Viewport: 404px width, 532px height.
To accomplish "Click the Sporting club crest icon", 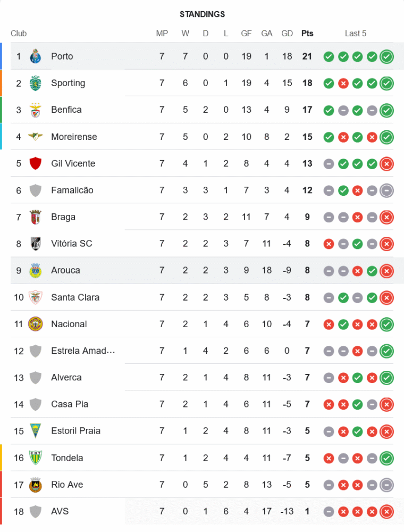I will point(36,83).
